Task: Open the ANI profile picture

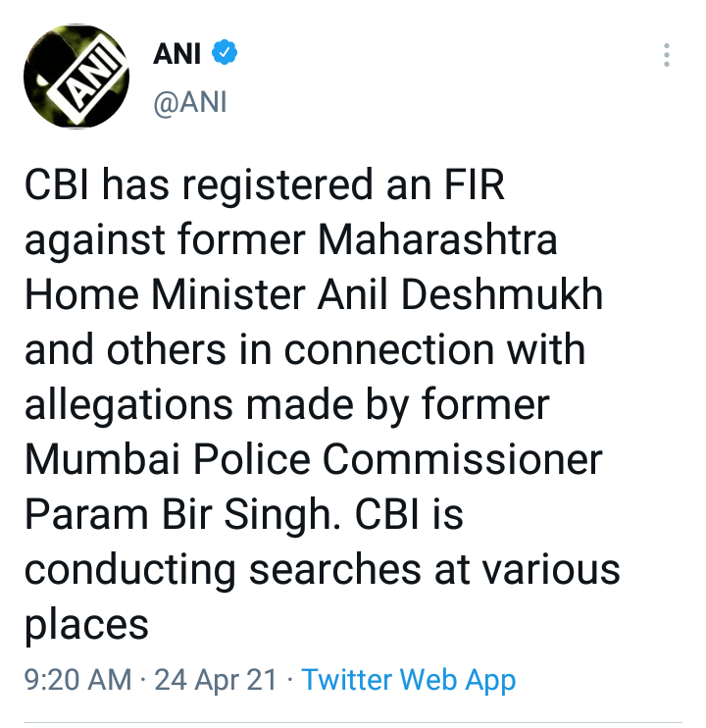Action: coord(76,77)
